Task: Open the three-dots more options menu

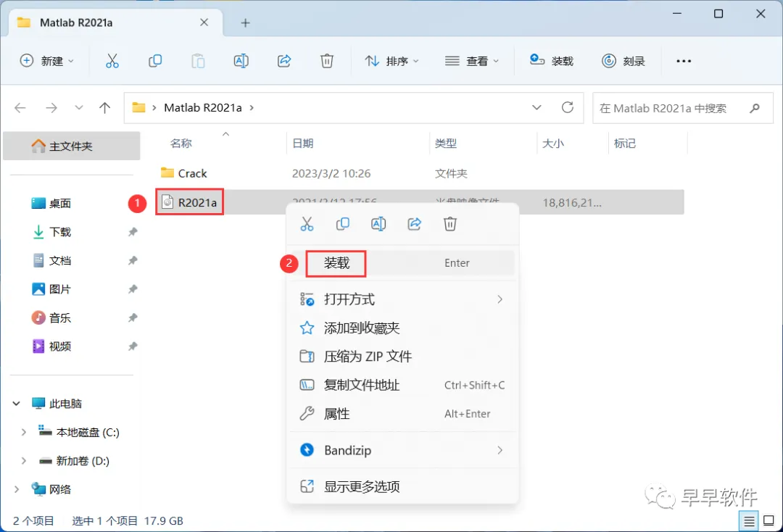Action: (x=684, y=61)
